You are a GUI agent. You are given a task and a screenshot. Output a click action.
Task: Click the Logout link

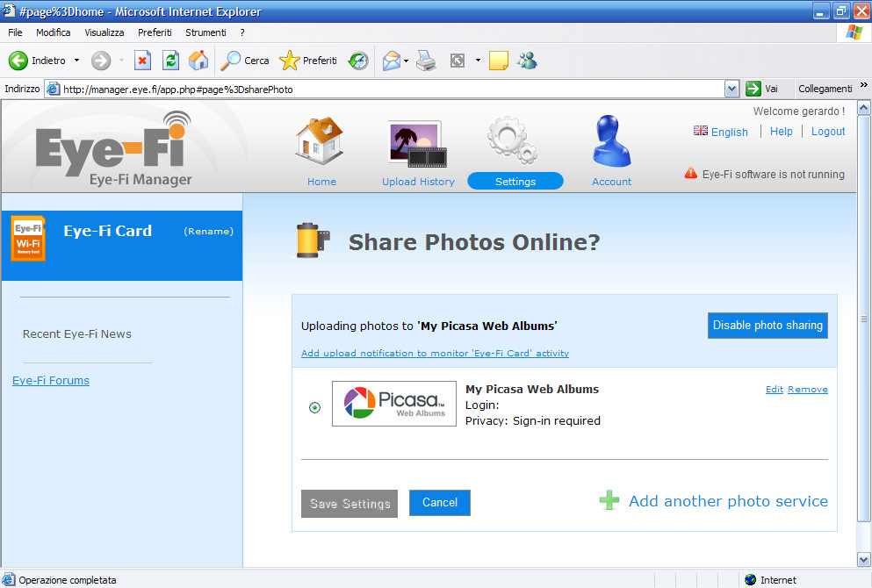[828, 131]
